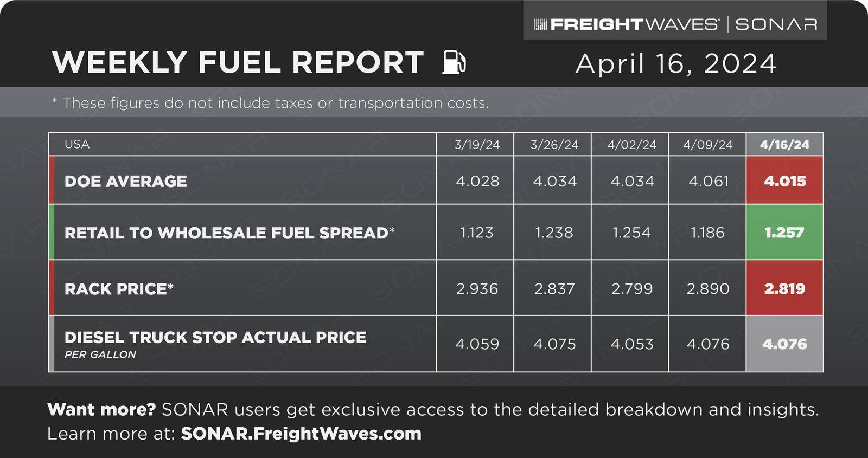The image size is (868, 458).
Task: Select the 3/19/24 column header
Action: tap(477, 145)
